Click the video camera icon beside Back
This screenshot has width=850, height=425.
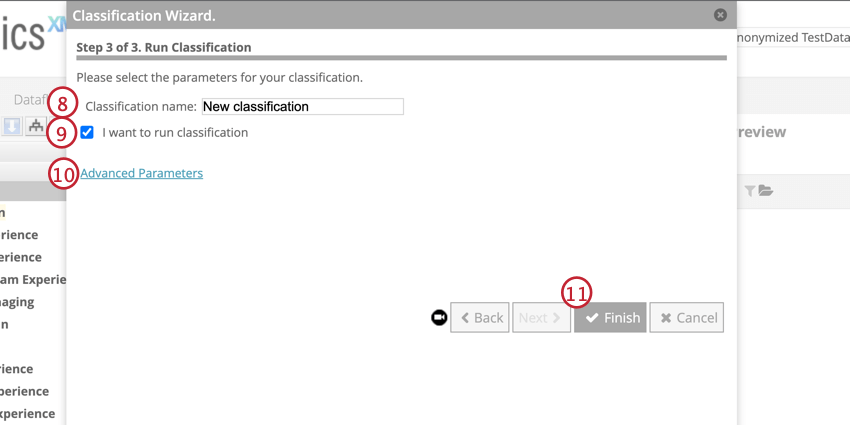tap(439, 317)
